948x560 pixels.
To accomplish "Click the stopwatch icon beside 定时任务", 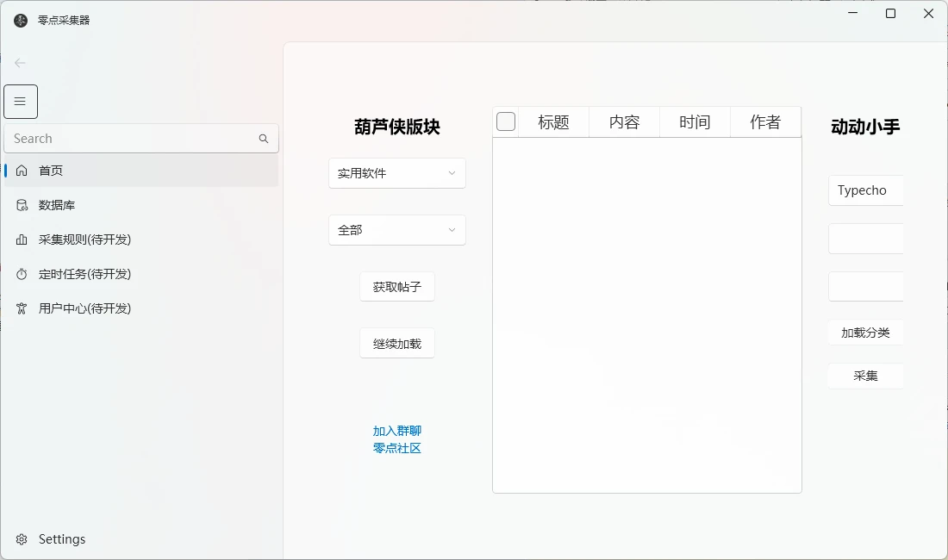I will coord(22,274).
